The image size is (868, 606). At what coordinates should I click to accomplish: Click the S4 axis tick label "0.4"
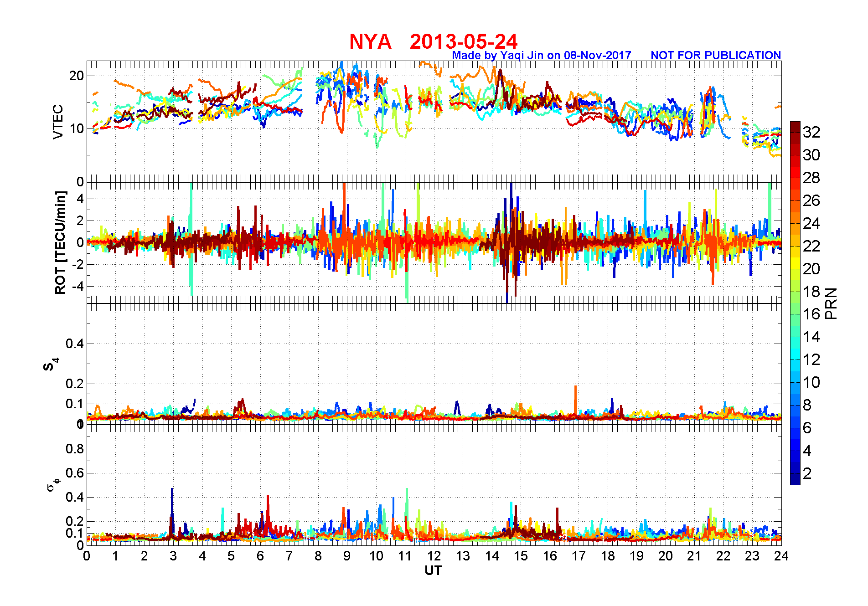tap(75, 344)
